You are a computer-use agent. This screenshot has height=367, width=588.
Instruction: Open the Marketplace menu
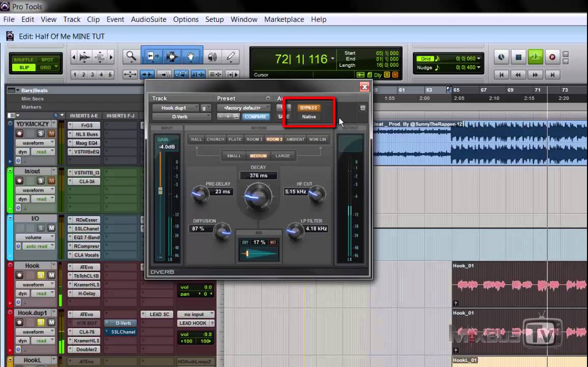284,19
